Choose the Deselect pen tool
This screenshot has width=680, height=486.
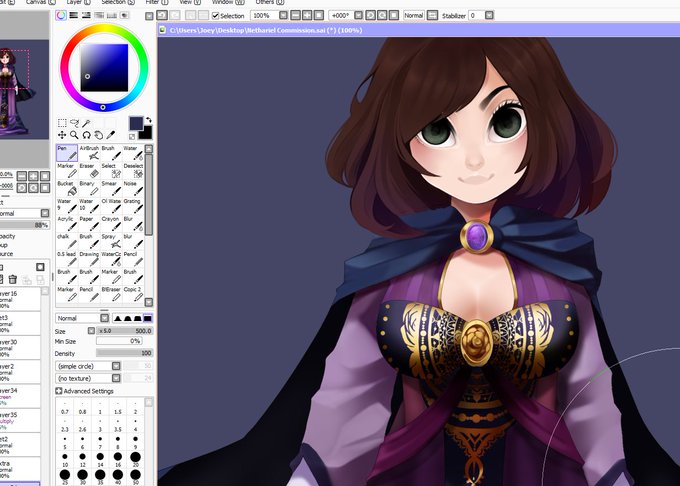click(133, 170)
